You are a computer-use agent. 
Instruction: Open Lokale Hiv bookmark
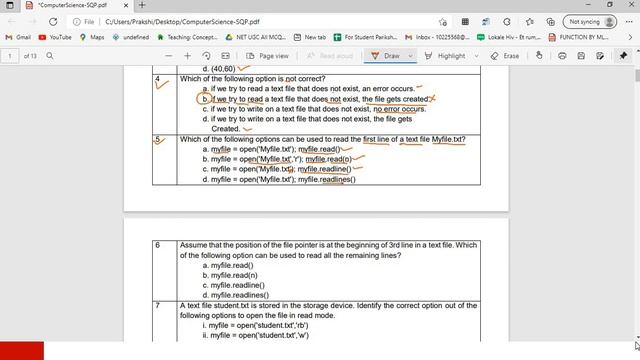click(x=509, y=37)
